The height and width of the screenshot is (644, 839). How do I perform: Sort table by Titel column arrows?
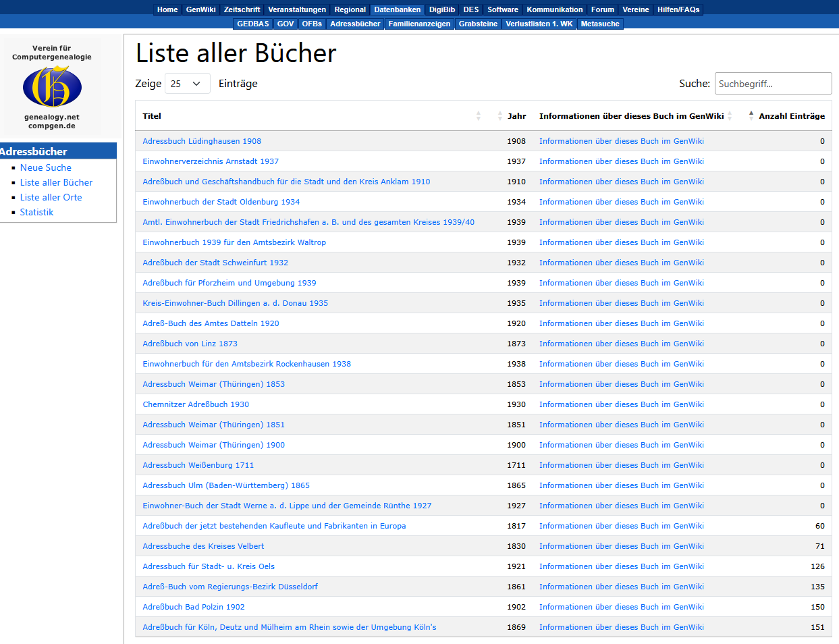479,116
